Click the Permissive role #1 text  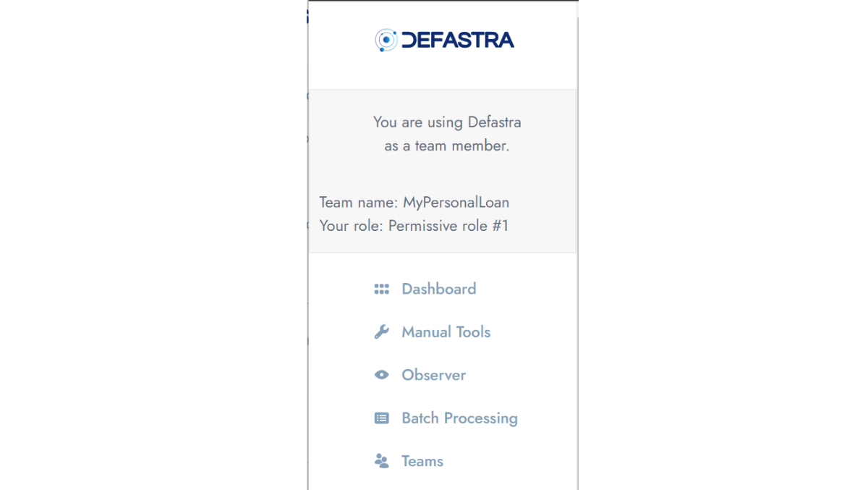(448, 226)
